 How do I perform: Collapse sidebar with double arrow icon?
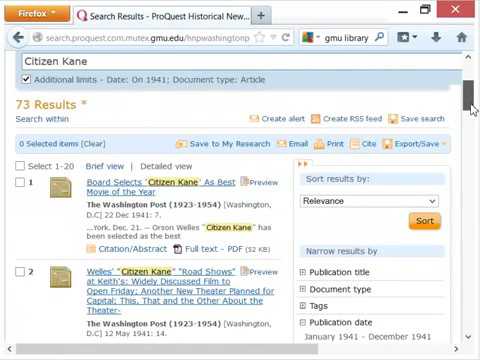302,164
